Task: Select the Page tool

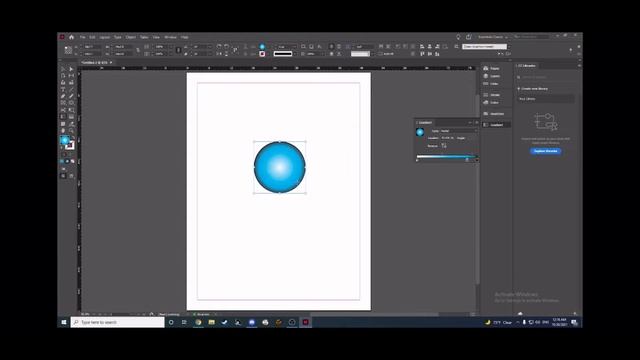Action: 63,76
